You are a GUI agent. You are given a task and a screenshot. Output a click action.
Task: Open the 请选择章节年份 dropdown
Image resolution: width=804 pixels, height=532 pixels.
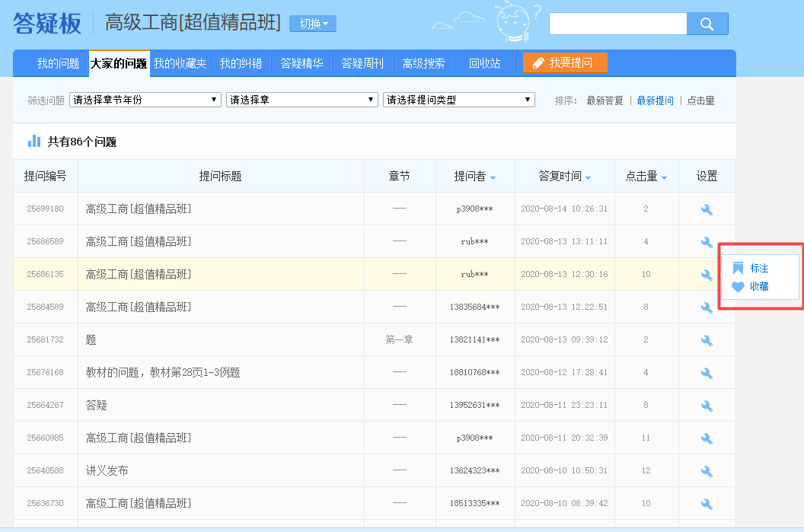pyautogui.click(x=145, y=99)
